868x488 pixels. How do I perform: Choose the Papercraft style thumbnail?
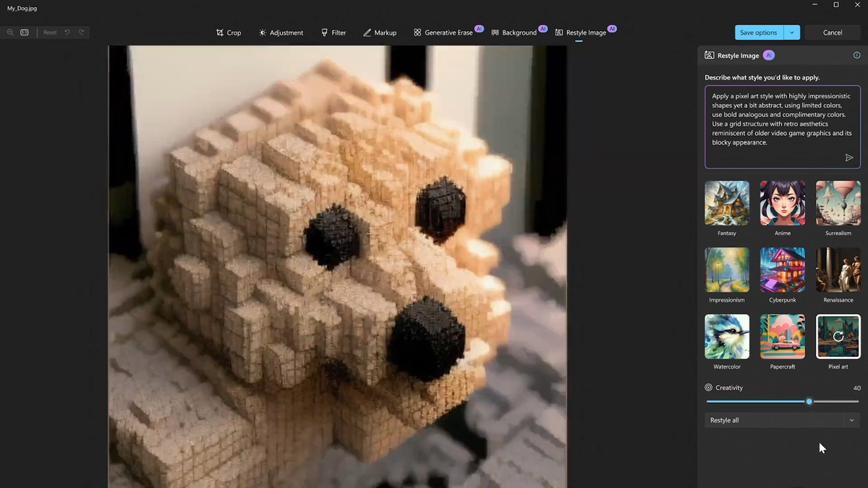(x=783, y=336)
